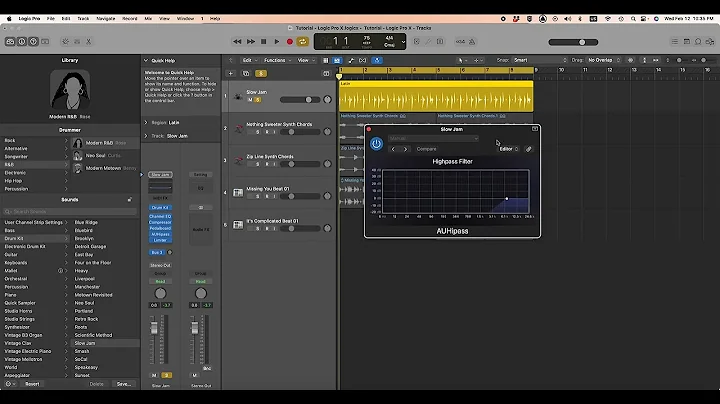Toggle the Automation view button
This screenshot has height=404, width=720.
[351, 60]
